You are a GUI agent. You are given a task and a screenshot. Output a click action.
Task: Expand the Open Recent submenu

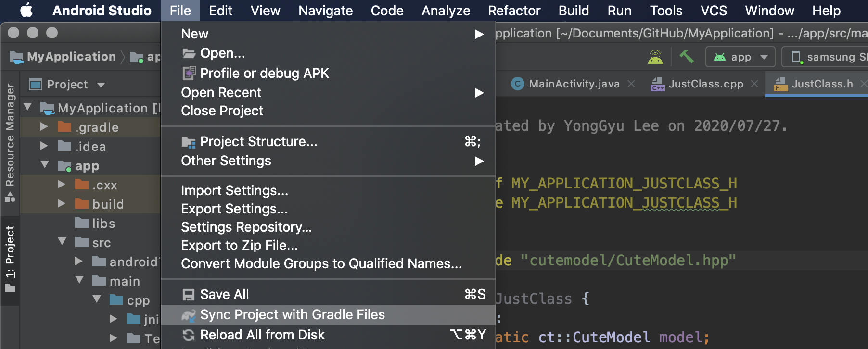point(328,92)
